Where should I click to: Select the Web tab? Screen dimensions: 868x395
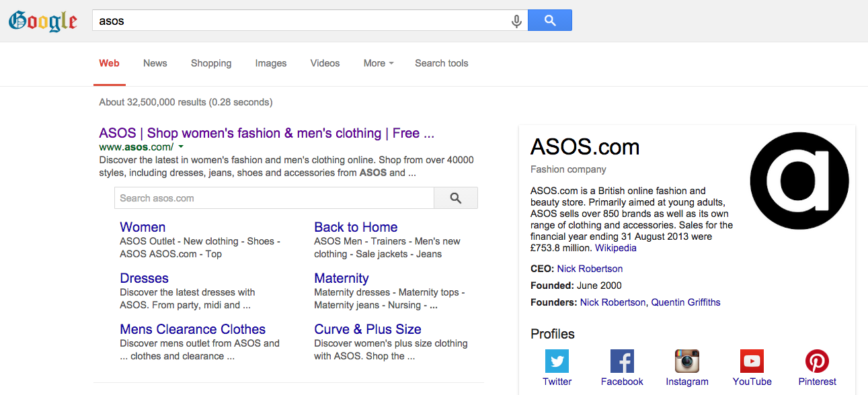(110, 63)
